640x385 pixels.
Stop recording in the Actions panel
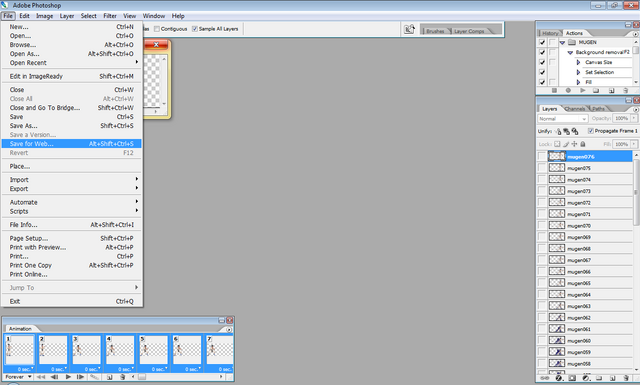[554, 90]
